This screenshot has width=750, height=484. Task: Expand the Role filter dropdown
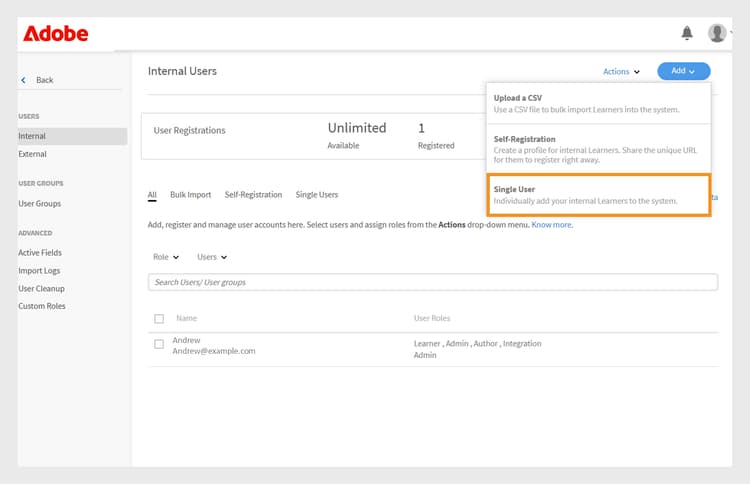pos(166,257)
